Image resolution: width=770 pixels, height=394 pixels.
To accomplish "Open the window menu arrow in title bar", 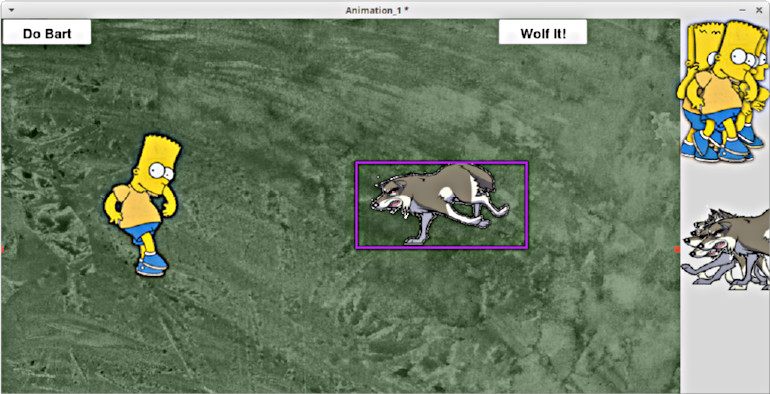I will pyautogui.click(x=11, y=10).
